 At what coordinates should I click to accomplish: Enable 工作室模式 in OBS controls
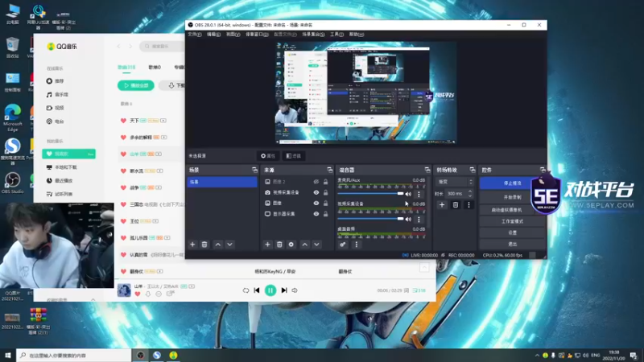coord(512,221)
